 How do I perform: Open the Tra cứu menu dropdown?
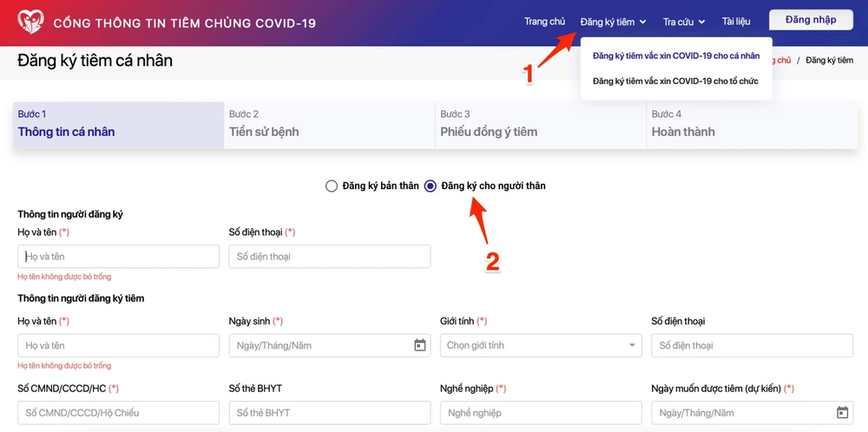click(683, 22)
